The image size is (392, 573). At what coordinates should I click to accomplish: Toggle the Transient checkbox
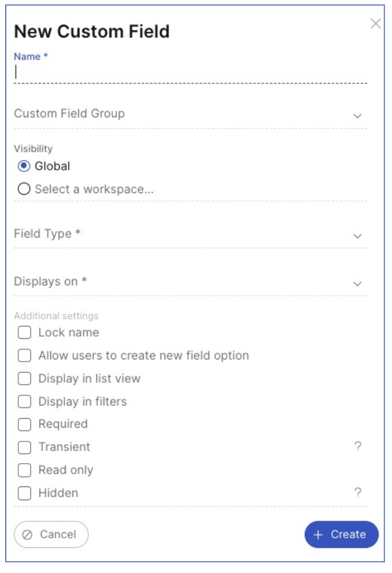(x=24, y=447)
